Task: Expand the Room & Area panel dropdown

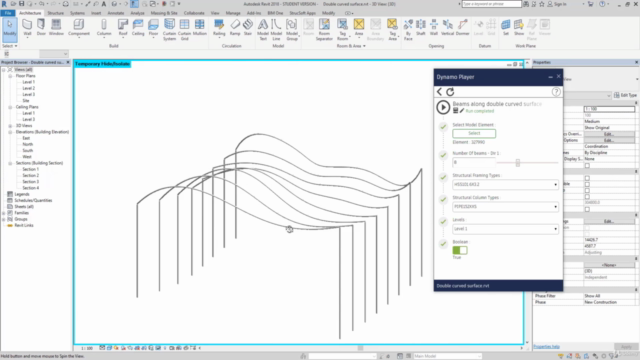Action: point(351,46)
